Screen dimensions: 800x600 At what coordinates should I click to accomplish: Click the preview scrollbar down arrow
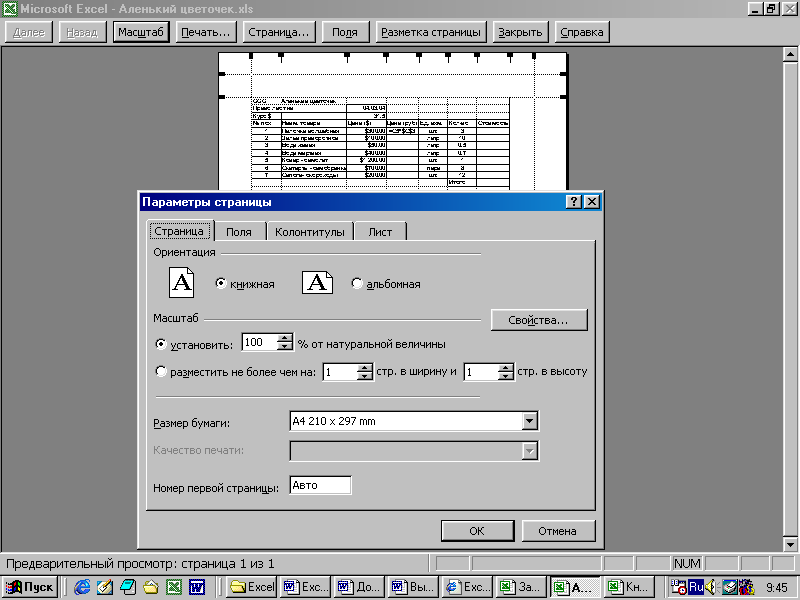pyautogui.click(x=790, y=544)
